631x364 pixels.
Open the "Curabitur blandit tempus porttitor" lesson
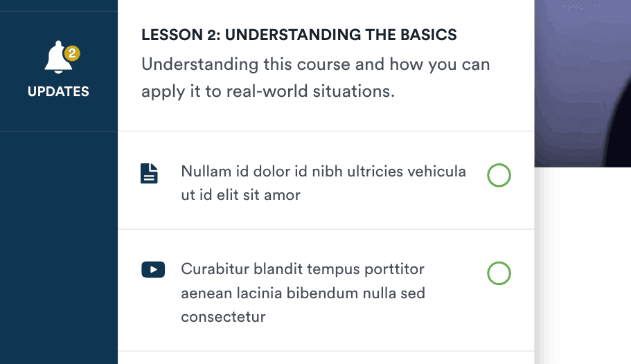(x=303, y=269)
